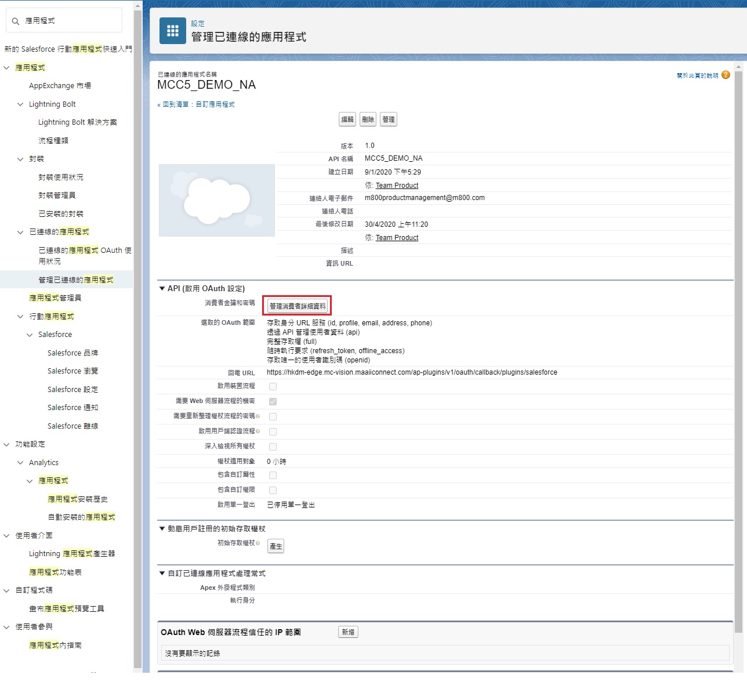Select Salesforce 離線 in the sidebar
Screen dimensions: 747x700
pyautogui.click(x=72, y=426)
